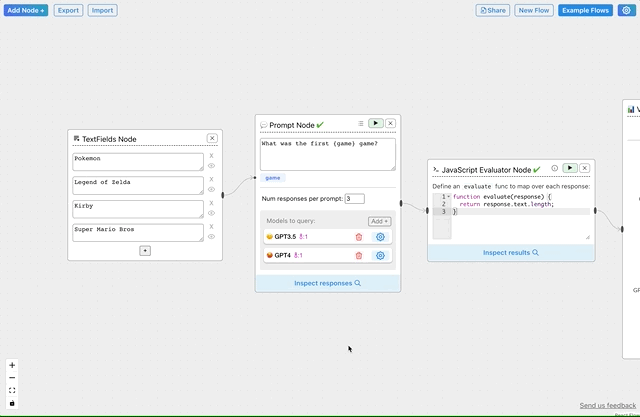
Task: Select the GPT4 model row
Action: pos(328,255)
